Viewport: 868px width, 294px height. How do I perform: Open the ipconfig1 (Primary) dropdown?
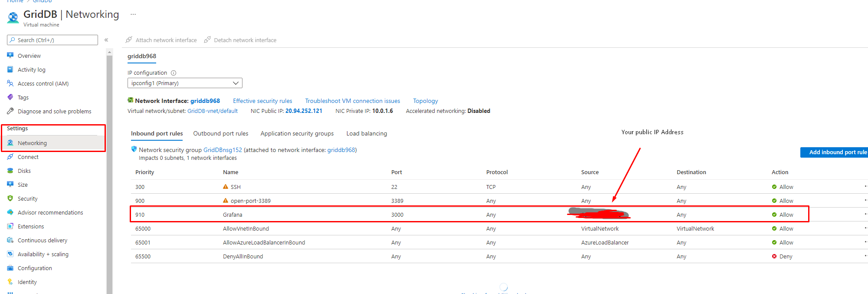185,83
